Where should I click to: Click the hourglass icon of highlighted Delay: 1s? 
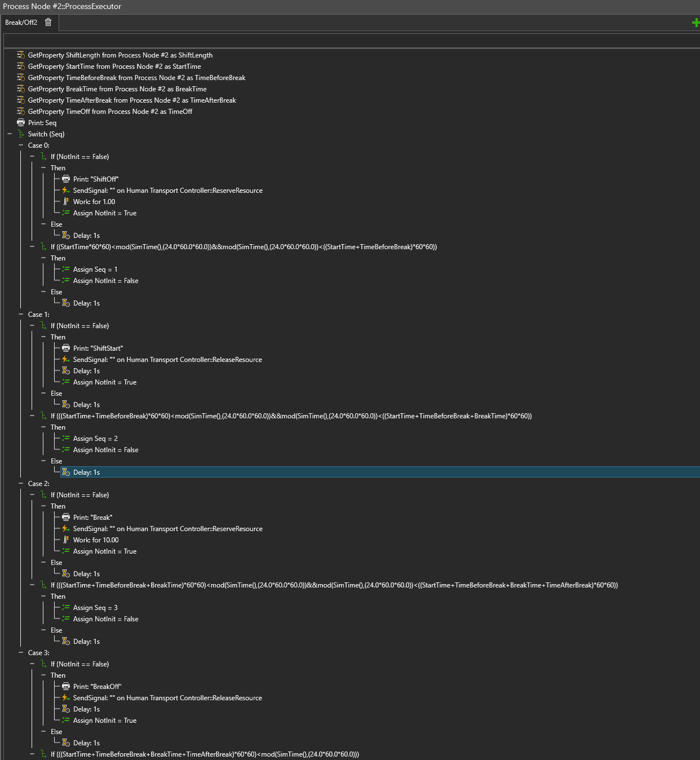pos(66,472)
